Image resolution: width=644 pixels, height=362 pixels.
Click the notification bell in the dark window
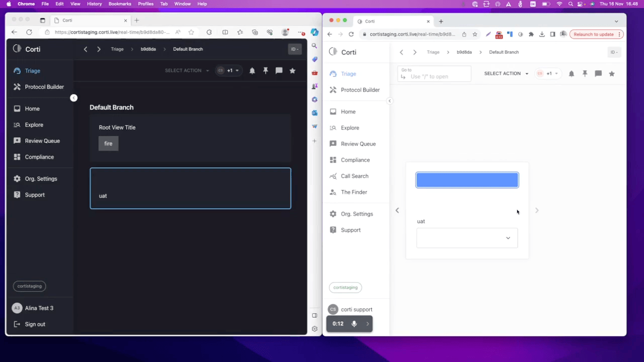tap(252, 71)
